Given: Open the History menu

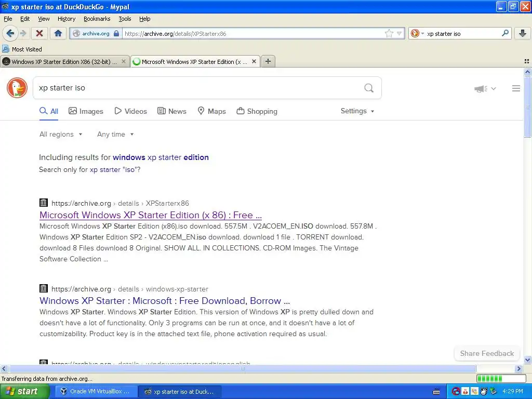Looking at the screenshot, I should click(x=66, y=19).
